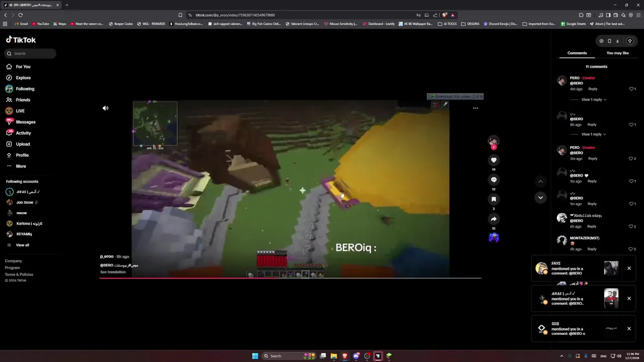Switch to You may like tab

pyautogui.click(x=618, y=53)
